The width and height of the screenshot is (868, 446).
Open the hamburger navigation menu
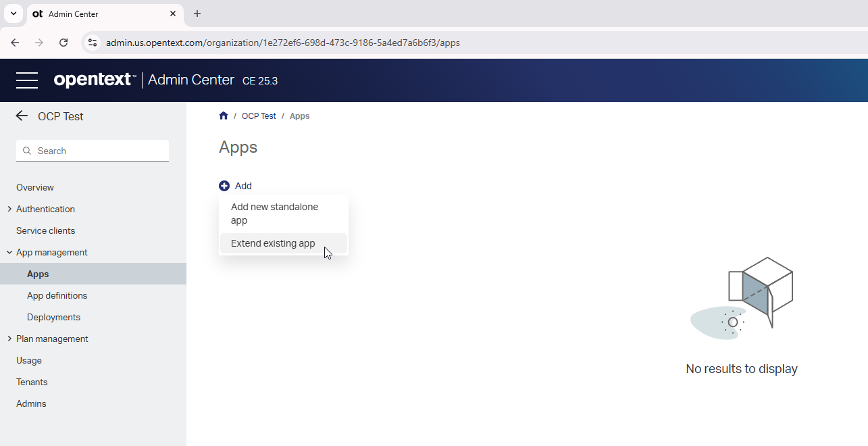[27, 80]
